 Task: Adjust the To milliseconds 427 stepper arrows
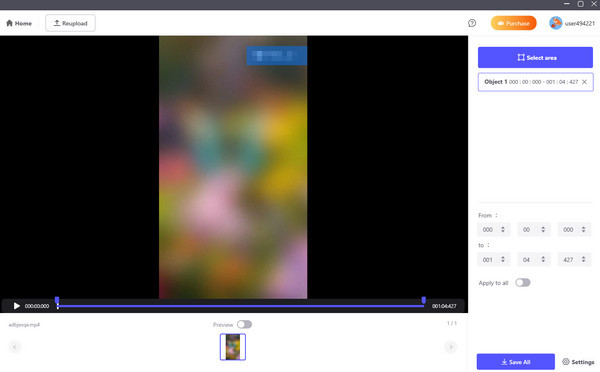click(x=583, y=259)
